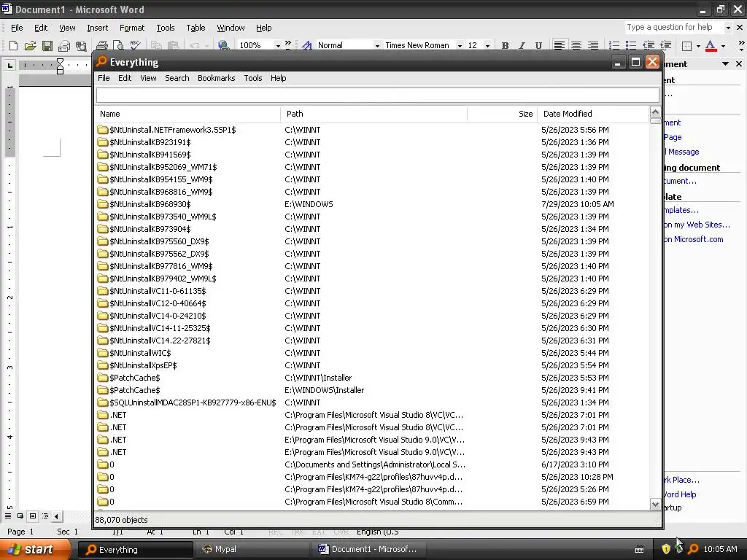Screen dimensions: 747x560
Task: Open the help question box dropdown arrow
Action: (x=728, y=28)
